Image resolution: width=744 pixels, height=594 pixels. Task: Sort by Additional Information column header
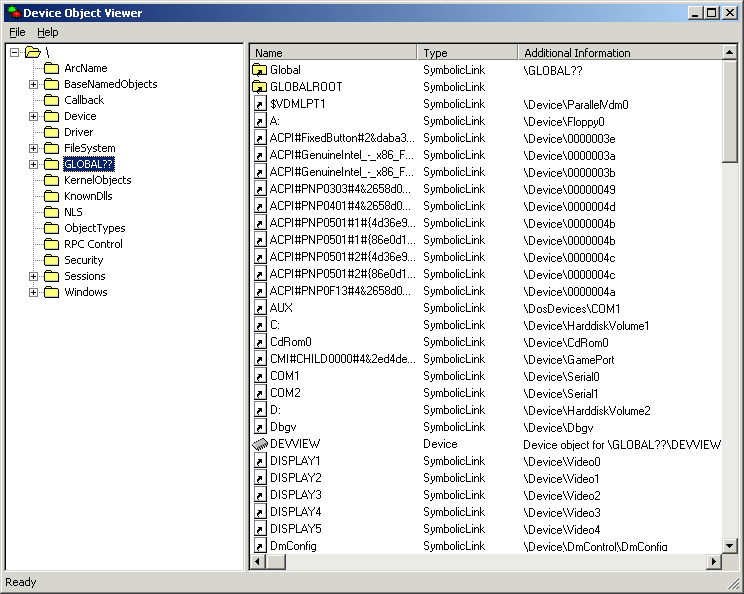pyautogui.click(x=620, y=53)
